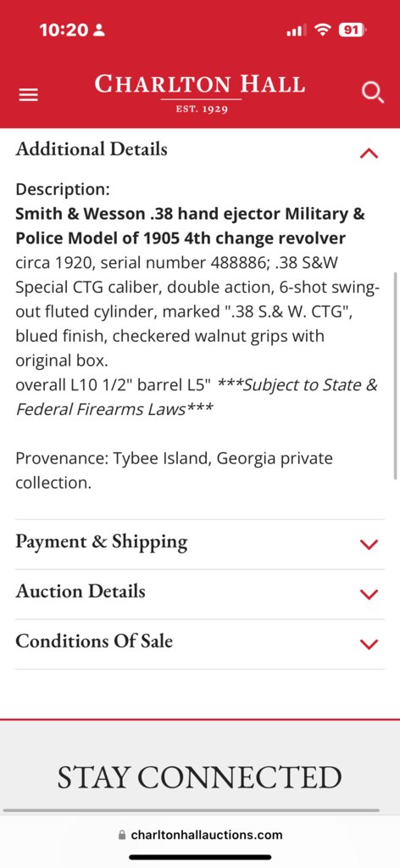Expand the Conditions Of Sale chevron
The height and width of the screenshot is (868, 400).
(x=369, y=644)
